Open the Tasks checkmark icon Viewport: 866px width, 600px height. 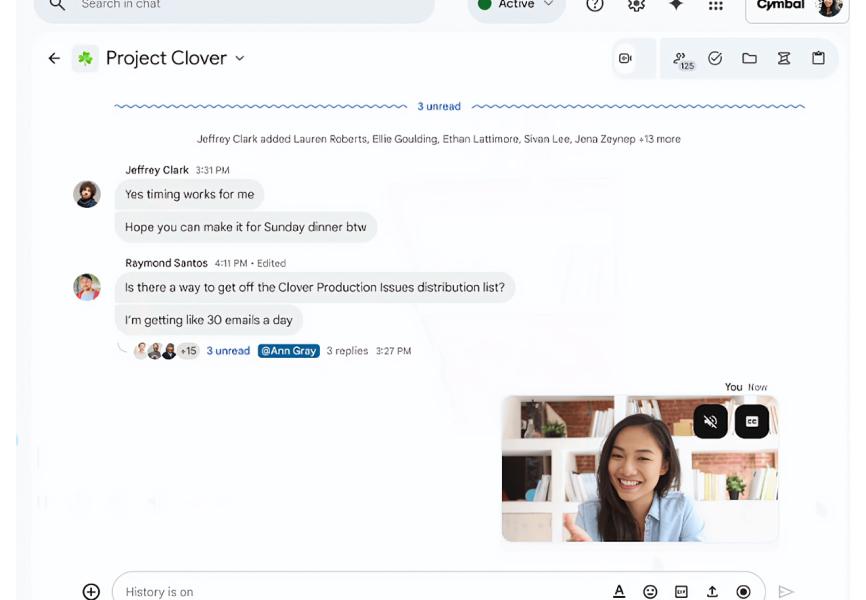[715, 58]
